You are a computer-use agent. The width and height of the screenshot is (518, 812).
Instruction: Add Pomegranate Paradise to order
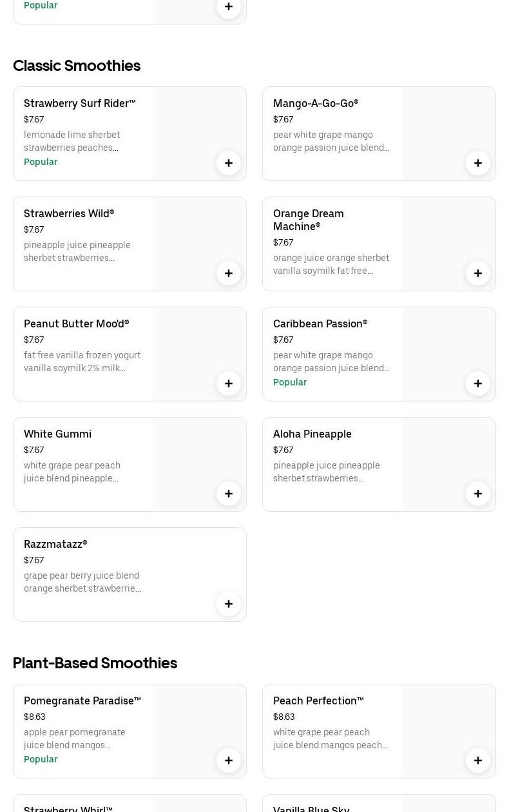[229, 760]
